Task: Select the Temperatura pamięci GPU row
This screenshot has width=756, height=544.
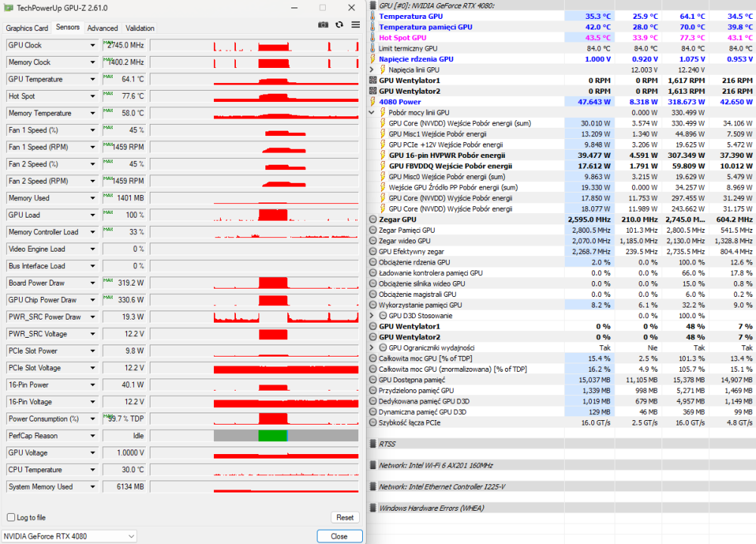Action: coord(562,27)
